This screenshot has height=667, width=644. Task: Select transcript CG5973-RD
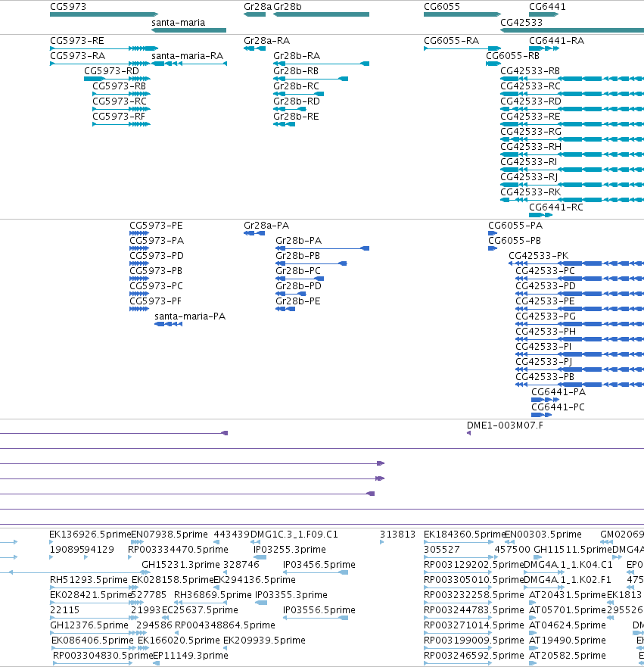pos(111,71)
